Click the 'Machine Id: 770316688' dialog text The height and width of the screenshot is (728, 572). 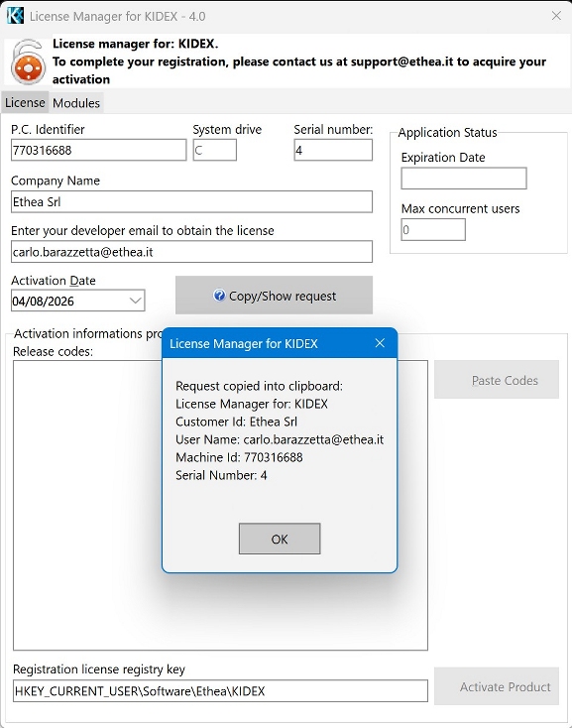point(239,457)
